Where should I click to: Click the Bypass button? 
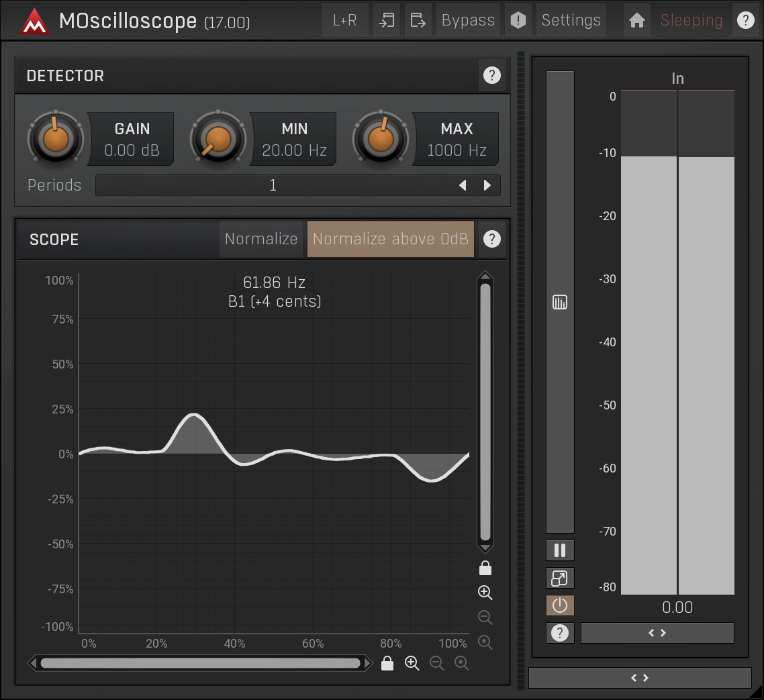[x=468, y=21]
